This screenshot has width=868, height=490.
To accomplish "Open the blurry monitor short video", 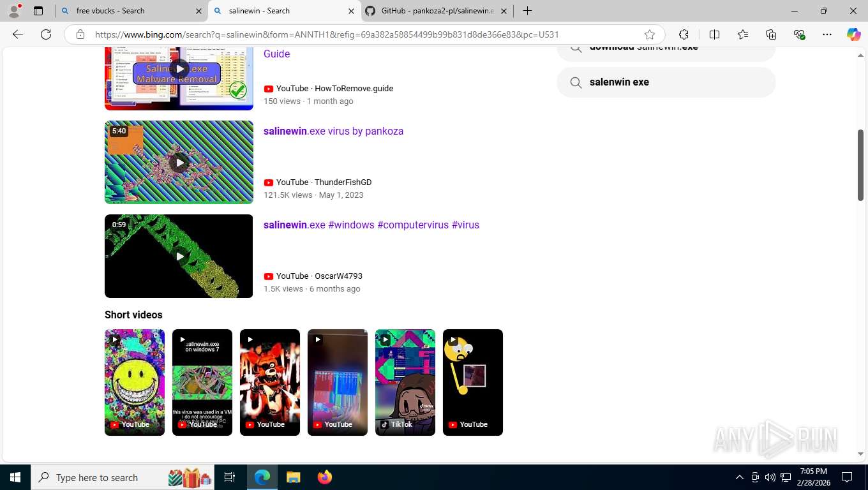I will click(338, 382).
